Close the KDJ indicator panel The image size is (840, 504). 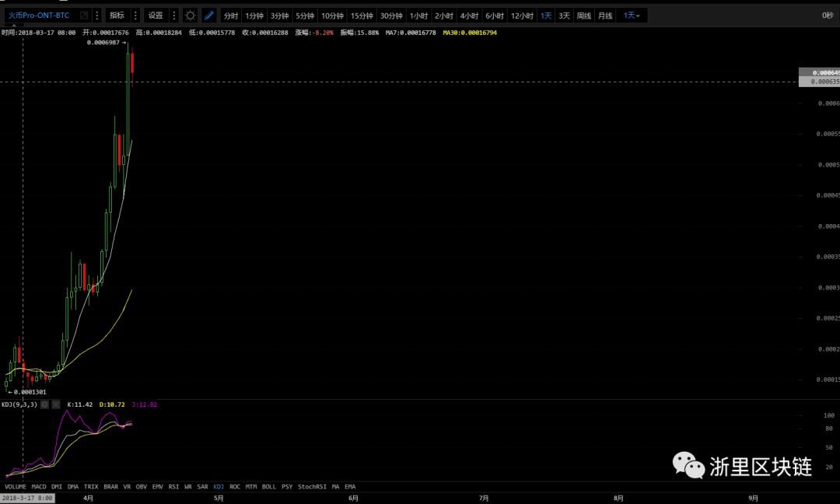click(x=55, y=404)
